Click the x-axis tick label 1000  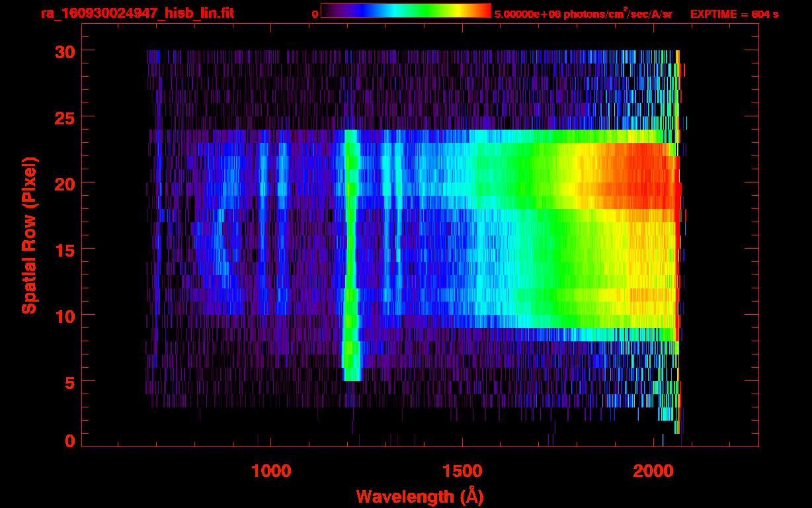click(x=271, y=471)
